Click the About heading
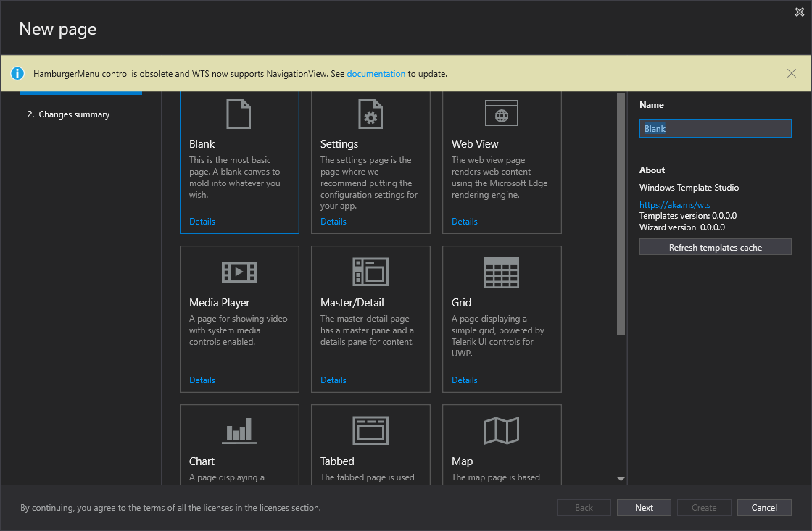Image resolution: width=812 pixels, height=531 pixels. click(x=652, y=170)
